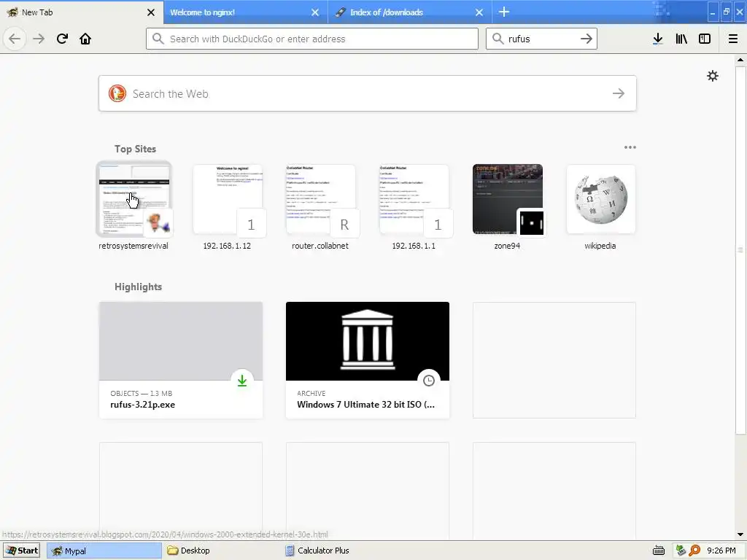Close the Index of /downloads tab

click(x=479, y=12)
